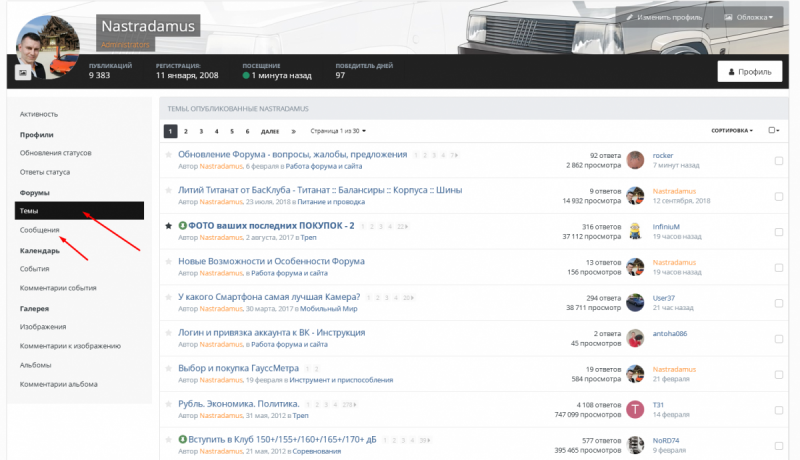Select Комментарии к изображению in sidebar
Screen dimensions: 800x460
click(70, 346)
